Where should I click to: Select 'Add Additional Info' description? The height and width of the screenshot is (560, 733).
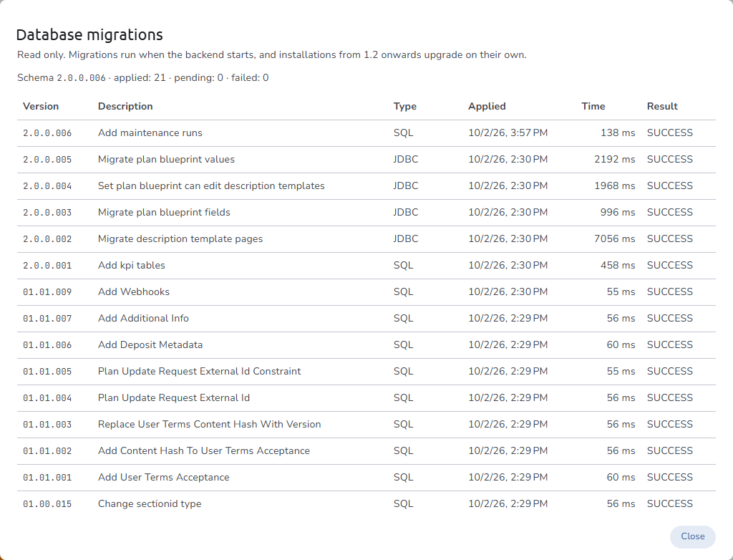(x=143, y=318)
